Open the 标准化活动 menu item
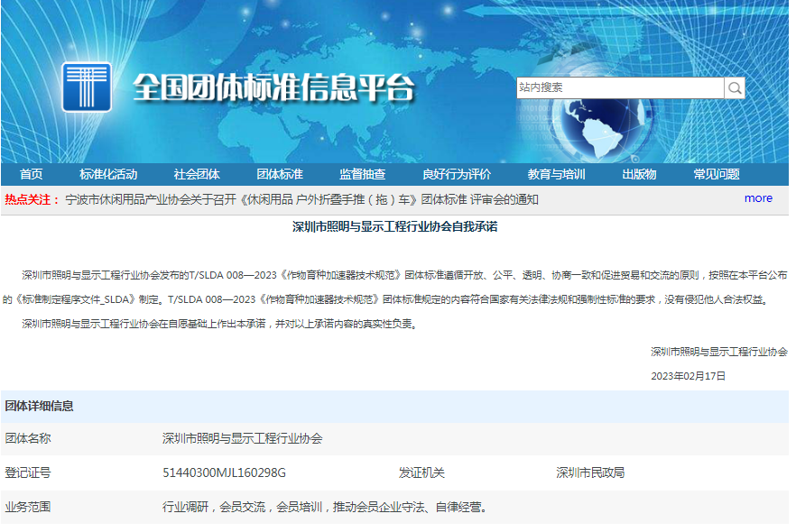This screenshot has width=796, height=532. (x=108, y=174)
